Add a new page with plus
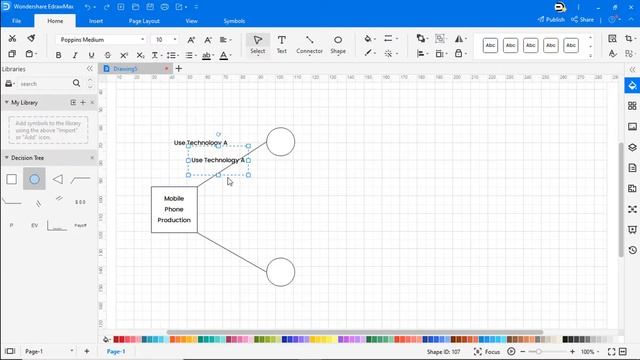The image size is (640, 360). [x=87, y=351]
